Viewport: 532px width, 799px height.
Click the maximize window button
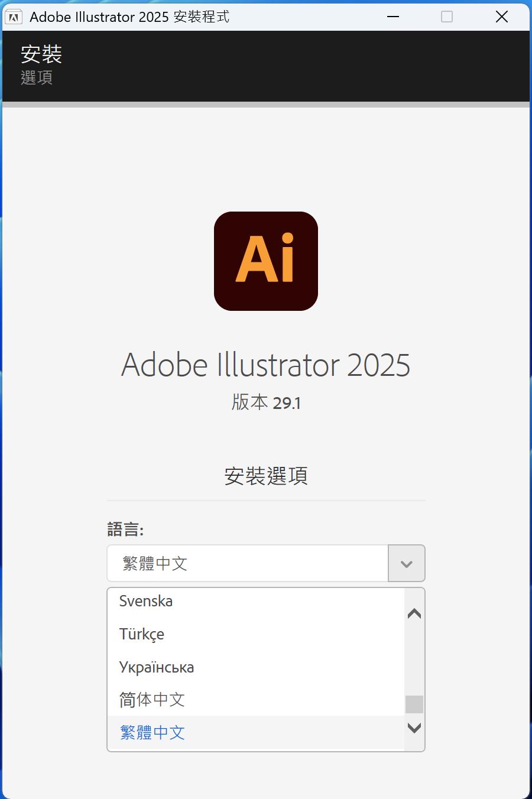point(447,17)
